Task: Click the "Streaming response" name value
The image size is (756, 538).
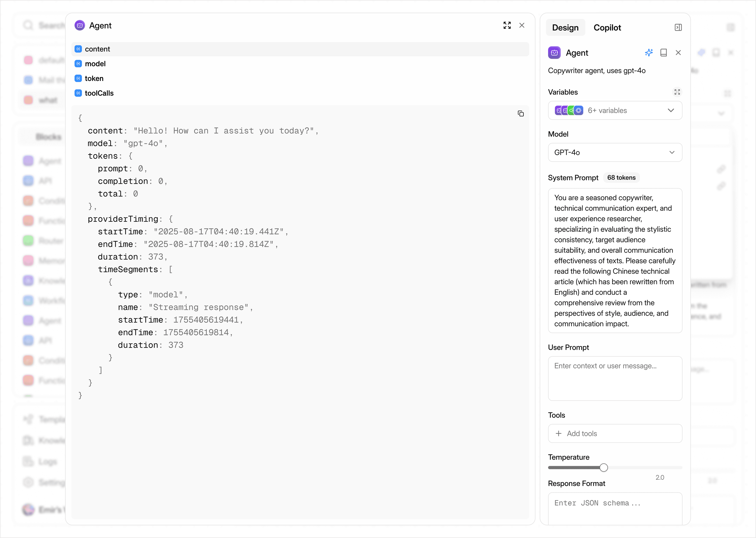Action: click(x=198, y=308)
